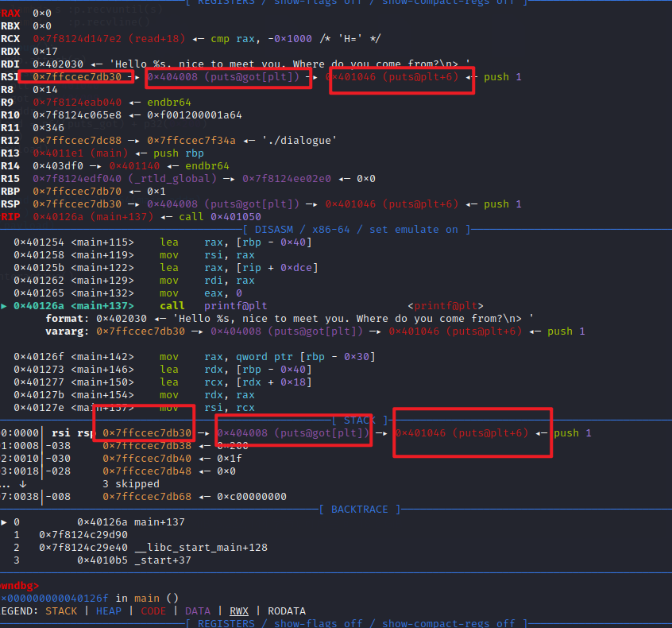This screenshot has height=628, width=672.
Task: Click the HEAP legend label
Action: click(109, 611)
